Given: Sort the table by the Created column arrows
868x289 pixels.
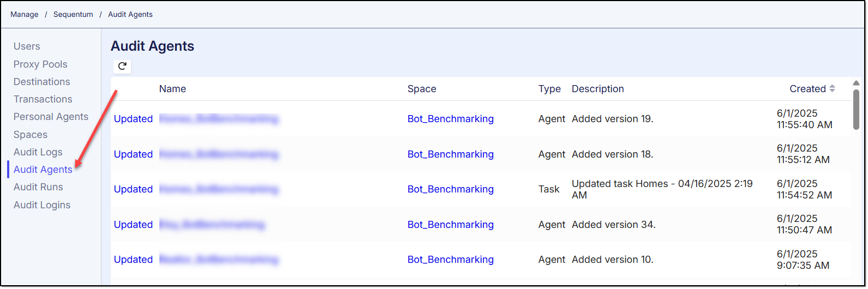Looking at the screenshot, I should [832, 89].
